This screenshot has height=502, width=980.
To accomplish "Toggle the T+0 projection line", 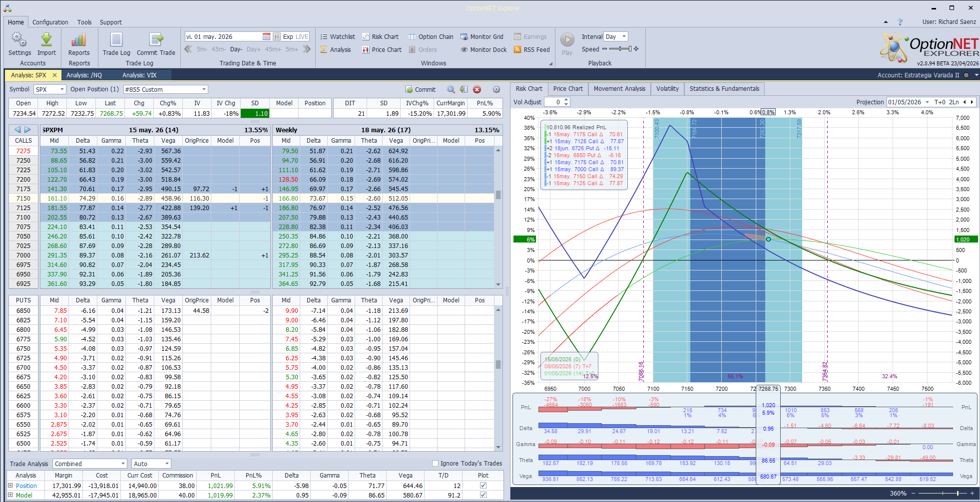I will [940, 102].
